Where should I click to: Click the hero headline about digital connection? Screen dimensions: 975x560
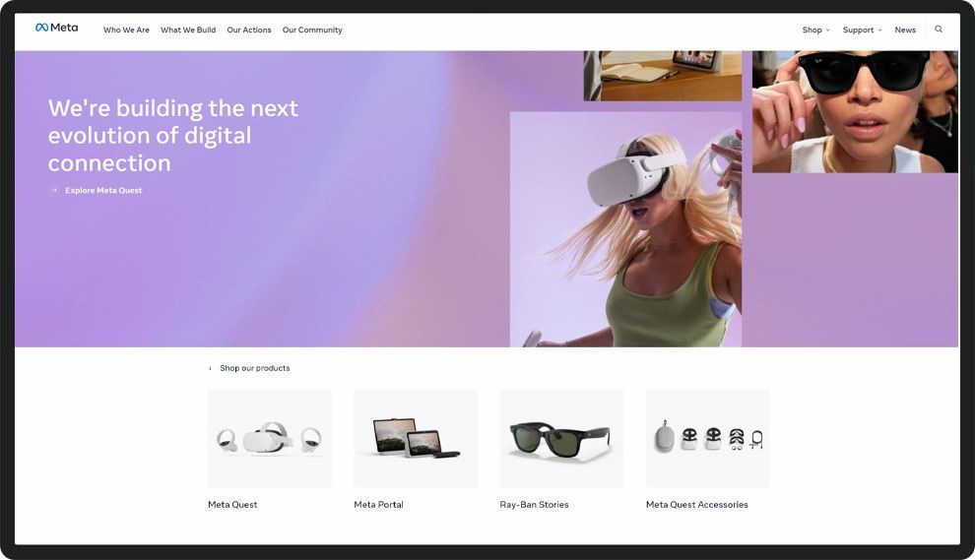click(173, 136)
